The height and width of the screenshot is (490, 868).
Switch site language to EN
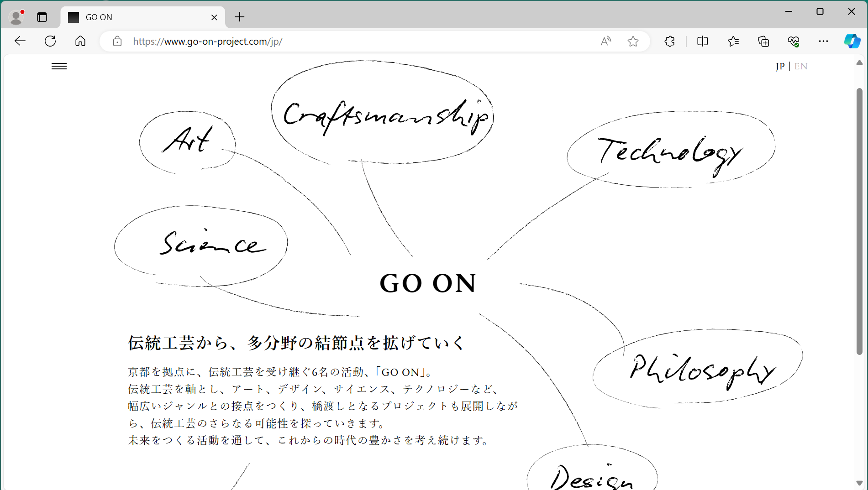(801, 66)
